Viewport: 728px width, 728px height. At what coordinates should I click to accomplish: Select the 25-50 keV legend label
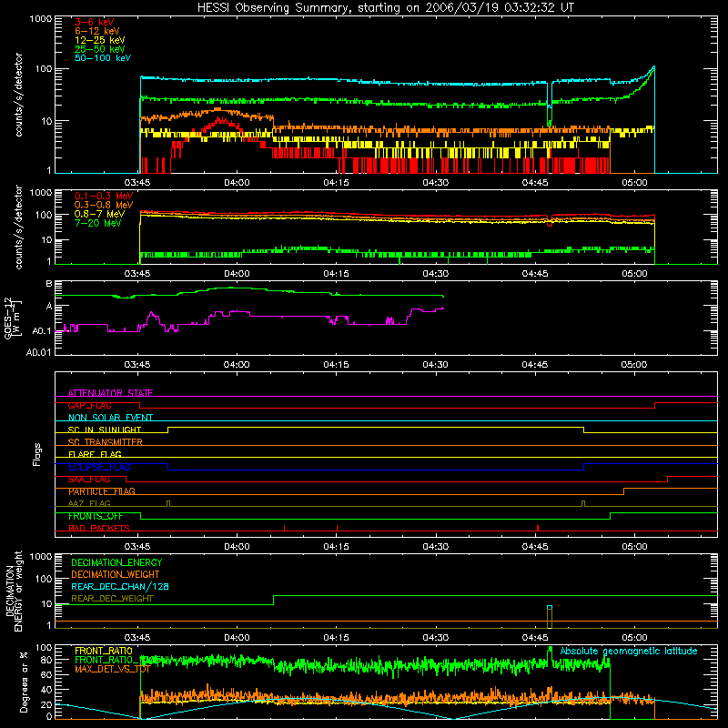coord(99,49)
